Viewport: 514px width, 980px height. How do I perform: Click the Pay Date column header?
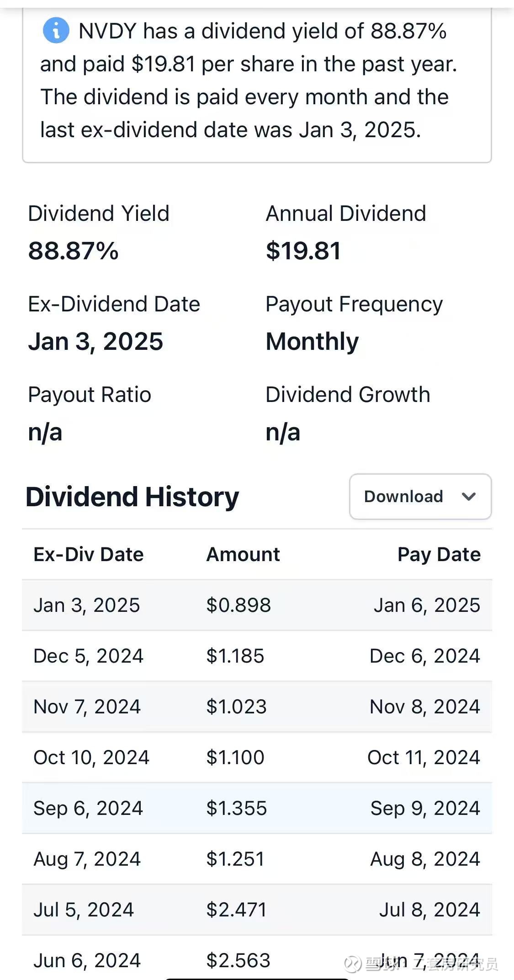pyautogui.click(x=439, y=554)
